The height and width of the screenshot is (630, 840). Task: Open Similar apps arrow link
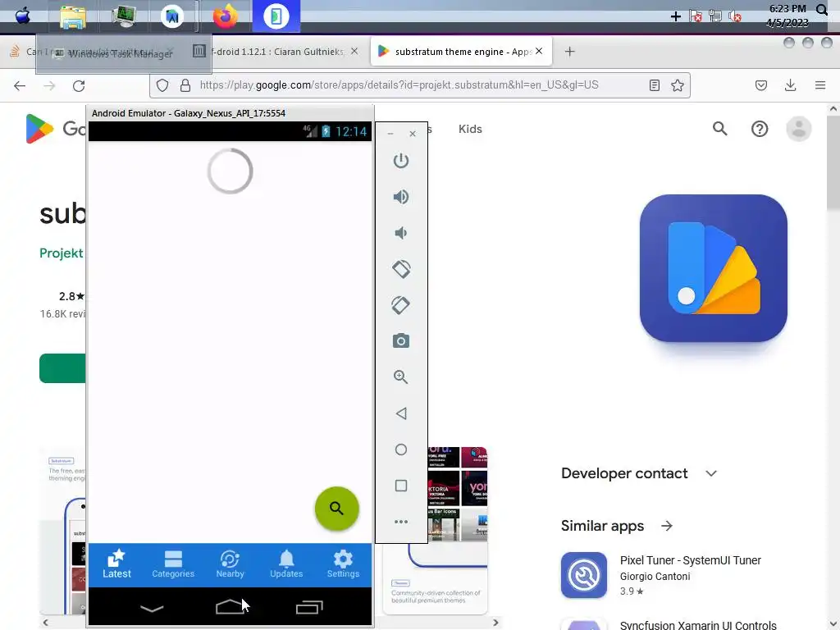click(x=666, y=526)
